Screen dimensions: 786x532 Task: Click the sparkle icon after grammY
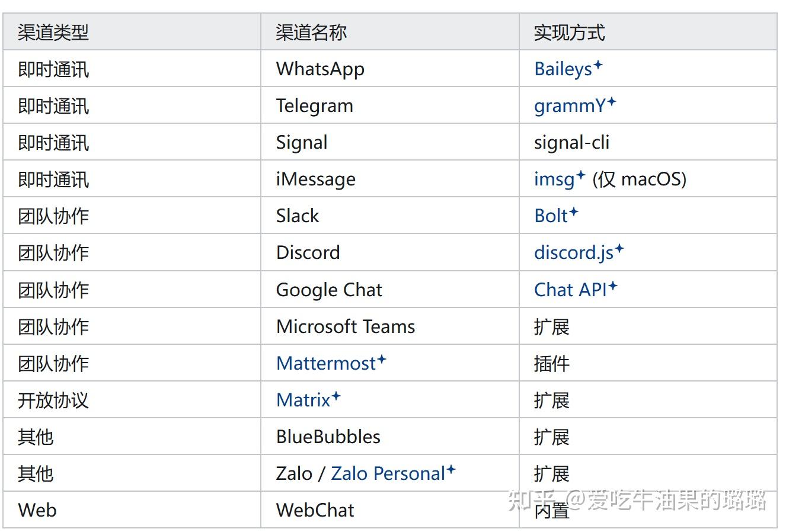tap(612, 102)
